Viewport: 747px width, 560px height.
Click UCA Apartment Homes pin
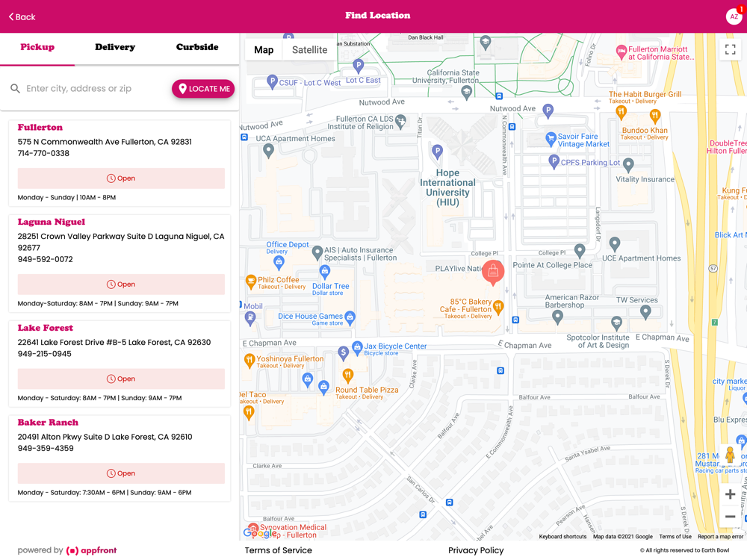pos(269,151)
